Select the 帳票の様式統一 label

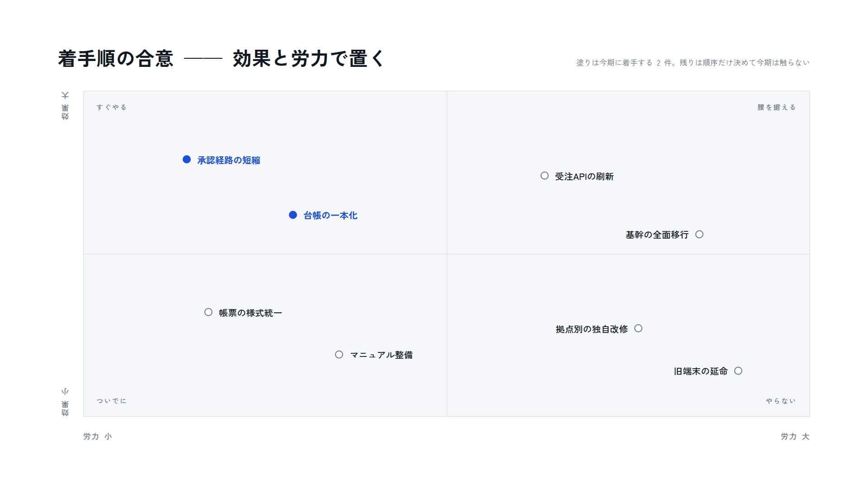coord(250,313)
